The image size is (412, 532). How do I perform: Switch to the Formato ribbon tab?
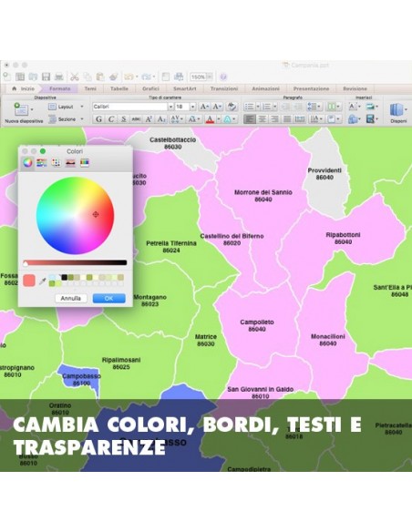click(60, 88)
